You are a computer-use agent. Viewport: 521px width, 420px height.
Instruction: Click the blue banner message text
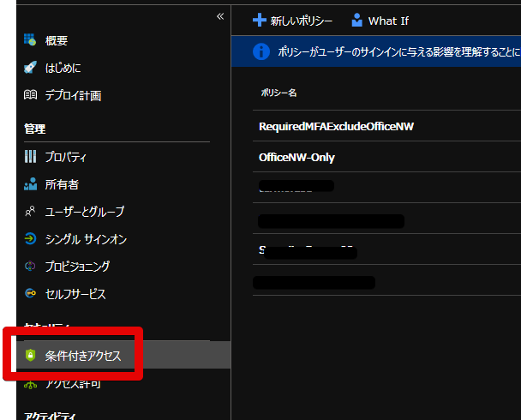(x=399, y=51)
